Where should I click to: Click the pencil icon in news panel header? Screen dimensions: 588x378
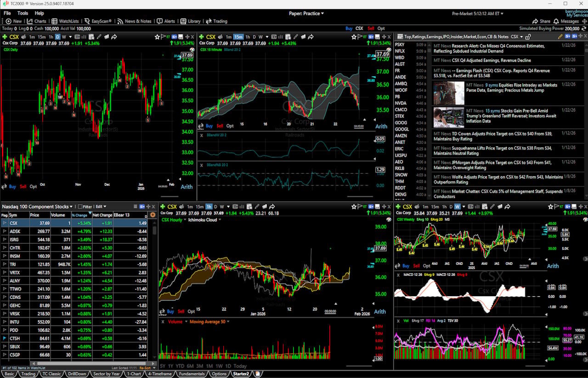click(560, 37)
